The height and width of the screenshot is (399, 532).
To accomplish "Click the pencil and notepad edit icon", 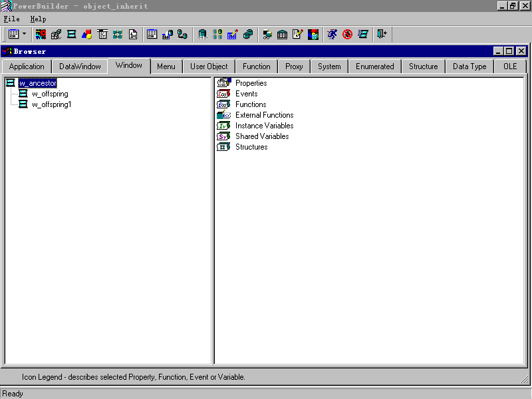I will 297,34.
